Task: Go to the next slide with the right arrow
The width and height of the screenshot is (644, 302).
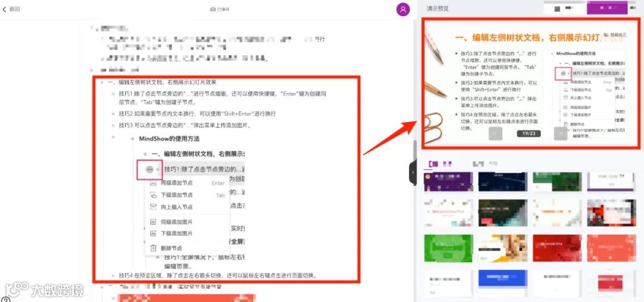Action: tap(561, 133)
